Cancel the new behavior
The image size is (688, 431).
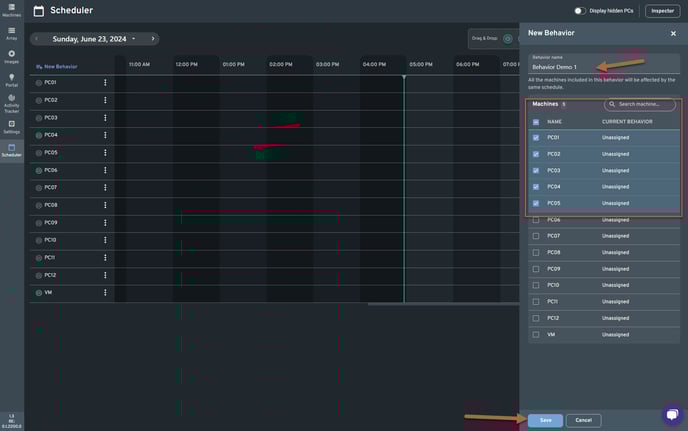click(x=584, y=420)
